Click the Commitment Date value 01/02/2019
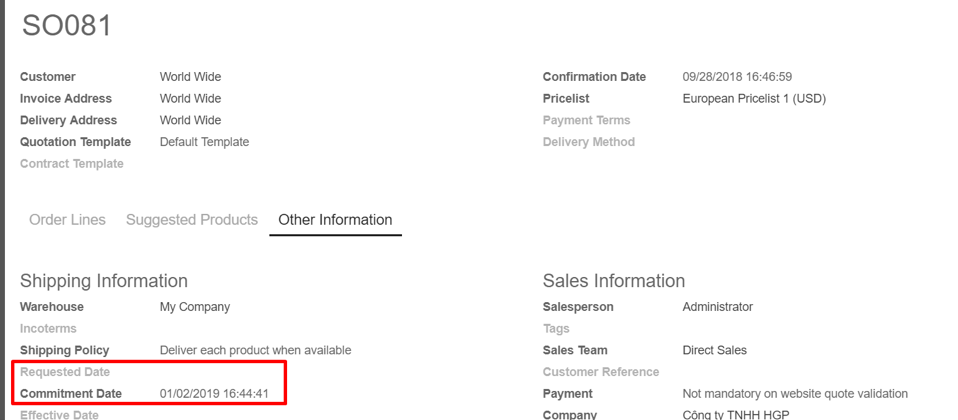 [x=214, y=394]
